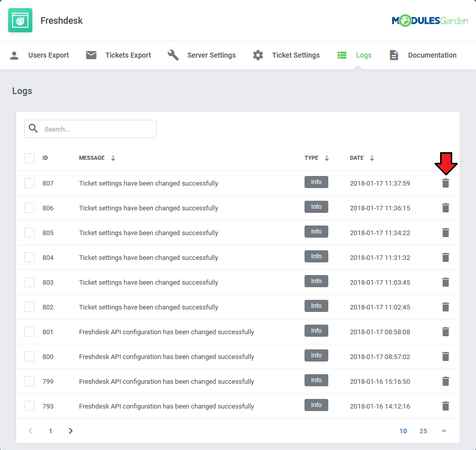This screenshot has height=450, width=476.
Task: Click the Logs page heading
Action: point(22,91)
